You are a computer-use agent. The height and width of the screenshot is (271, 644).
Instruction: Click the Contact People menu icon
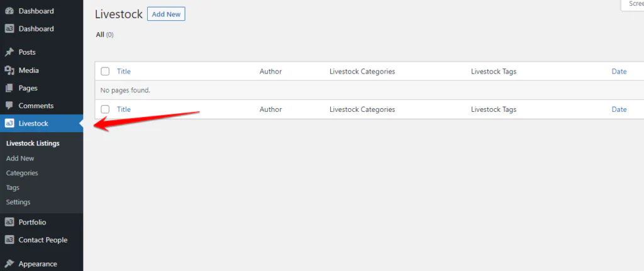coord(9,240)
